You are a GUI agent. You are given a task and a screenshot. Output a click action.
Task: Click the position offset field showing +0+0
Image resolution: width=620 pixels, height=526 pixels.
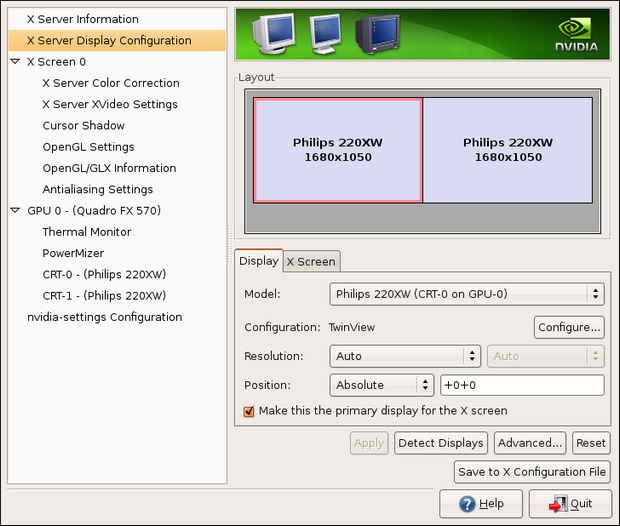coord(522,385)
